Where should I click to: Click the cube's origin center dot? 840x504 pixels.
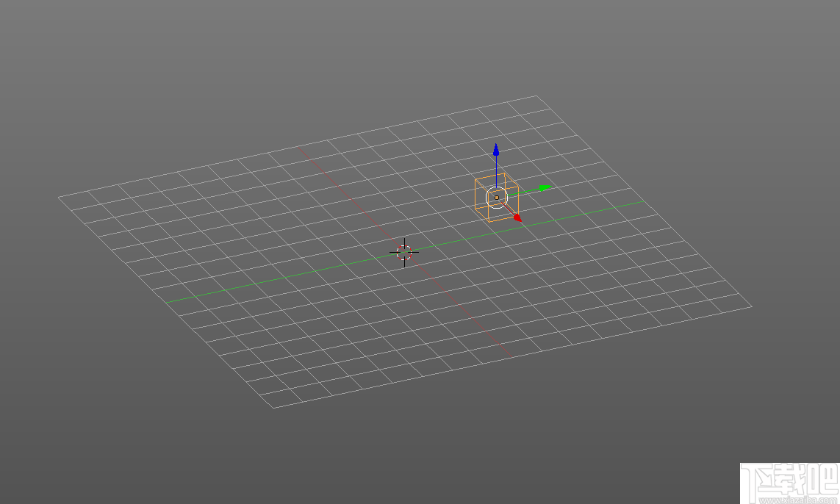[x=496, y=196]
